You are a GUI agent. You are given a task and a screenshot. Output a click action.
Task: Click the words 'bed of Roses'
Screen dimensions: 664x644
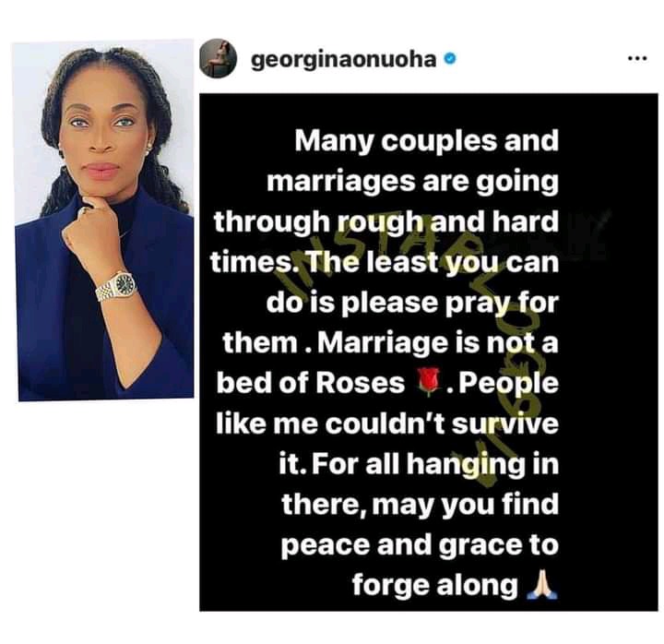click(x=311, y=383)
